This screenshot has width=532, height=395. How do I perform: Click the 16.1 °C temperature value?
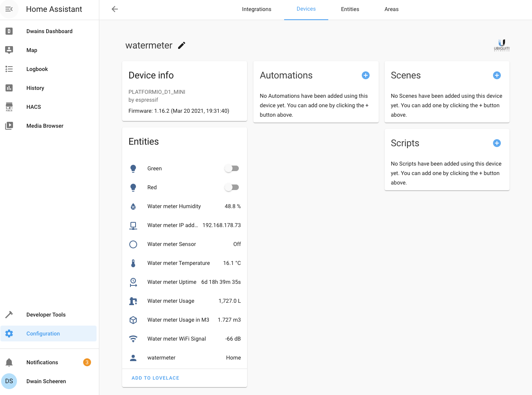click(x=232, y=263)
